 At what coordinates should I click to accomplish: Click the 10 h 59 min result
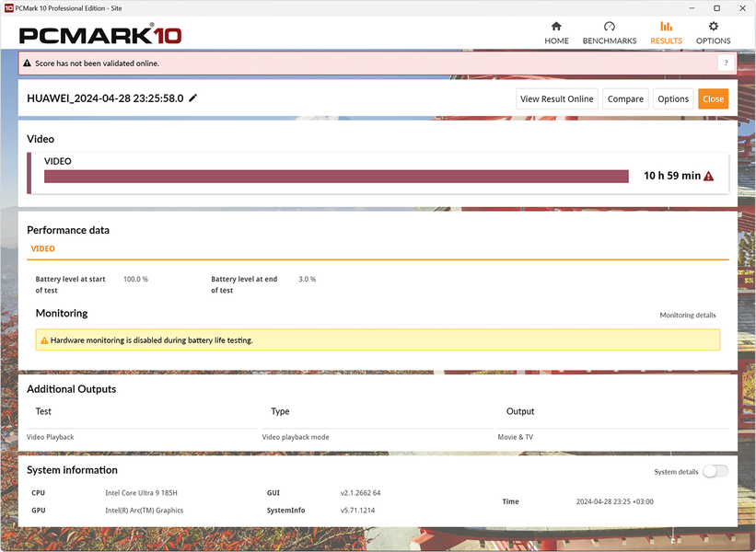pos(672,176)
